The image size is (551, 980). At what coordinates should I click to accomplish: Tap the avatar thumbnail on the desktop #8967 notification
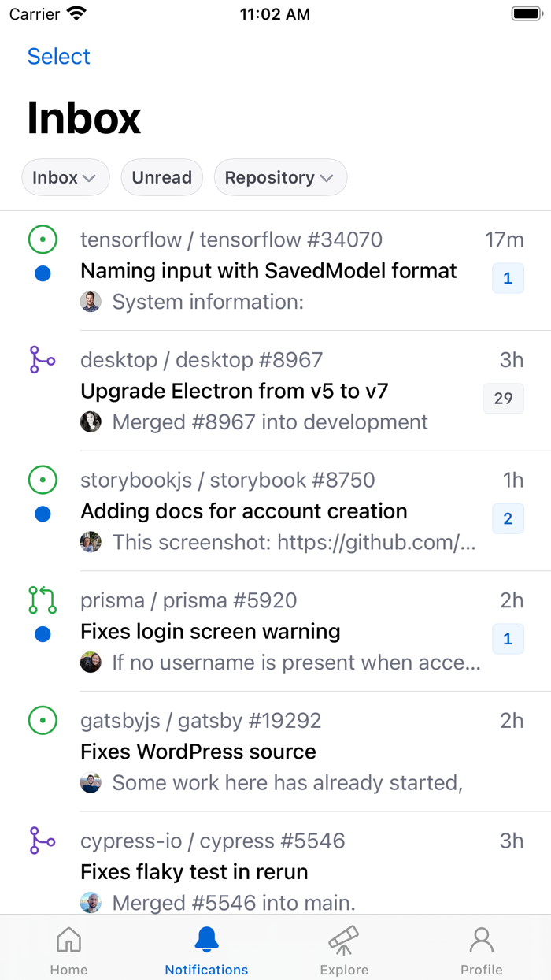91,421
